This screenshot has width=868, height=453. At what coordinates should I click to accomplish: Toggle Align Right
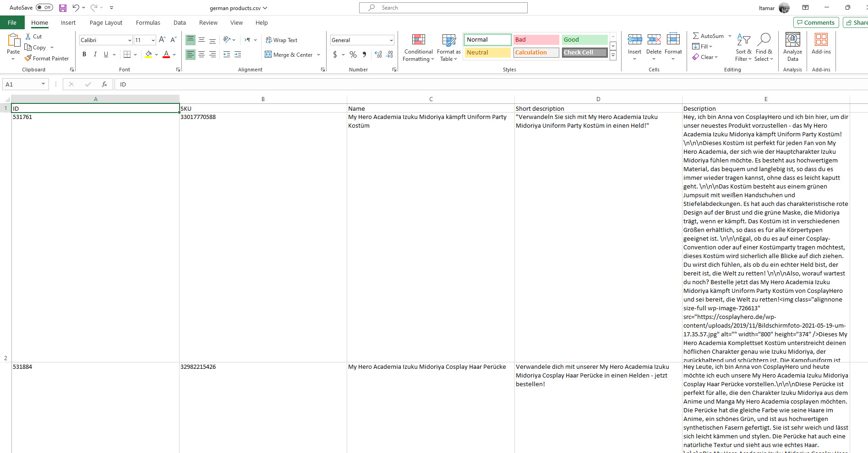[213, 54]
